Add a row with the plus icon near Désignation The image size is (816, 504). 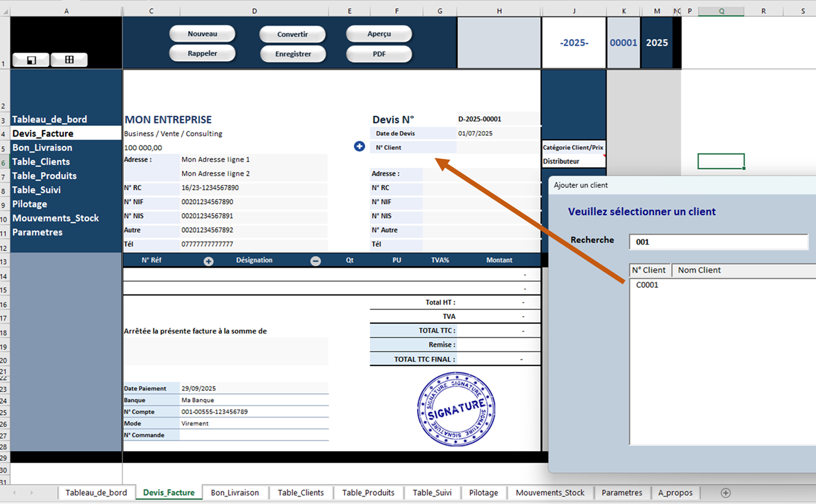pyautogui.click(x=209, y=261)
